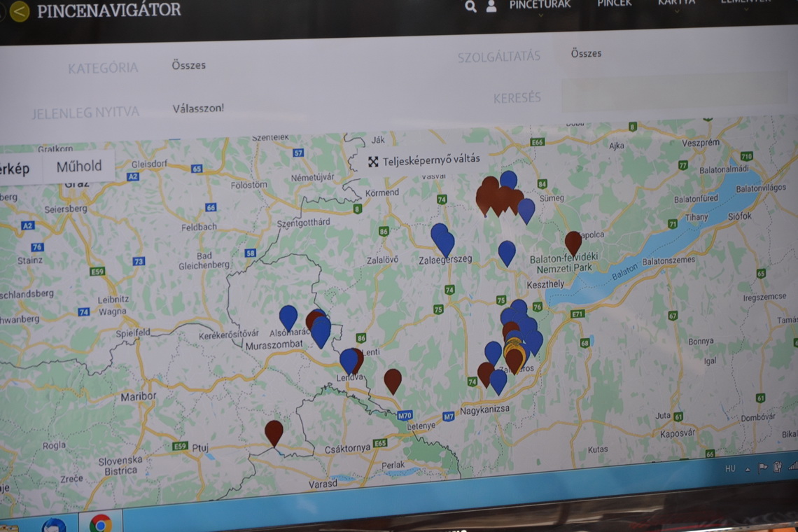
Task: Open the Szolgáltatás dropdown showing Összes
Action: click(586, 53)
